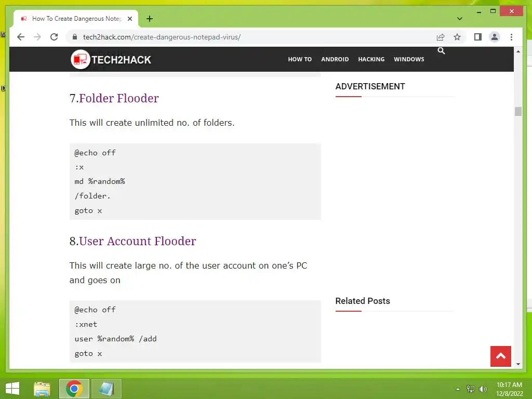
Task: Click the scrollbar down arrow
Action: point(518,364)
